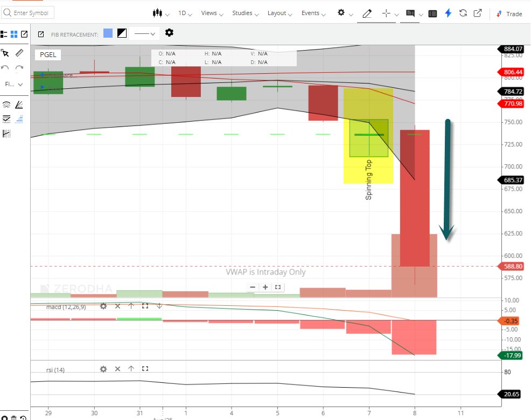Open the candlestick chart type selector
This screenshot has height=420, width=531.
point(160,13)
